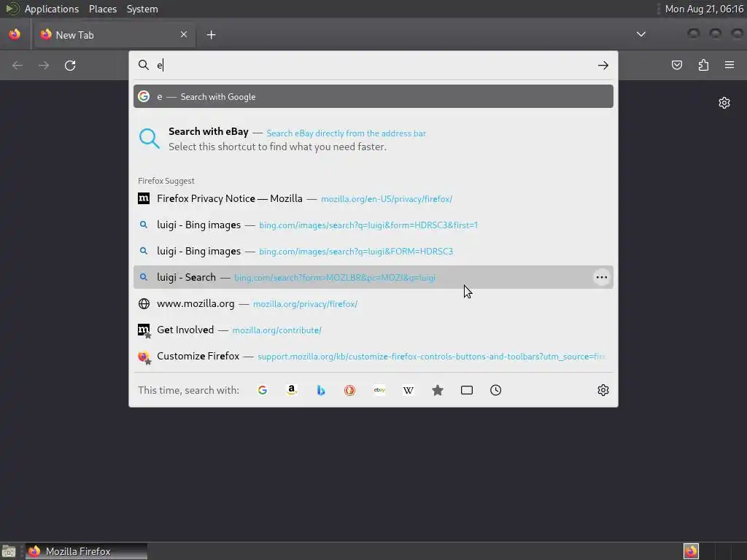Open luigi Bing images FORM=HDRSC3 result
This screenshot has height=560, width=747.
click(373, 251)
